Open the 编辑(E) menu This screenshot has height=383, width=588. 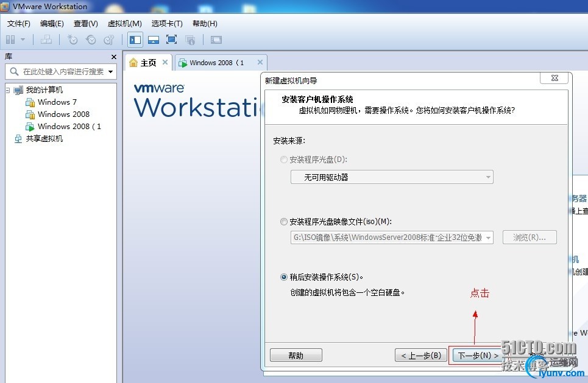click(52, 24)
